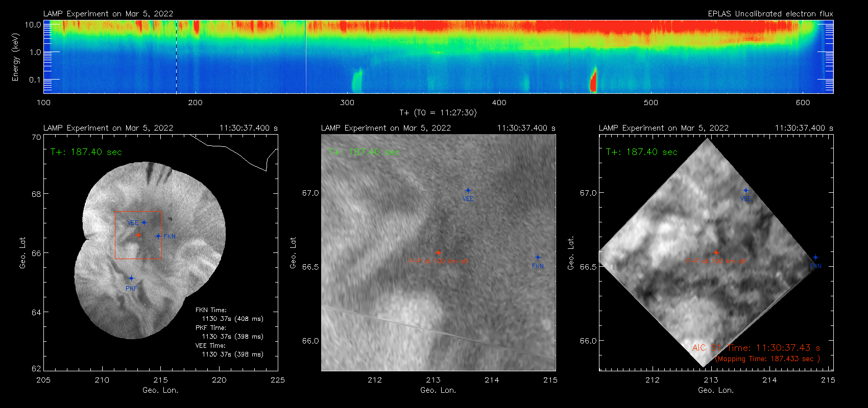The width and height of the screenshot is (868, 408).
Task: Click the 'VEE Time:' label
Action: tap(210, 346)
